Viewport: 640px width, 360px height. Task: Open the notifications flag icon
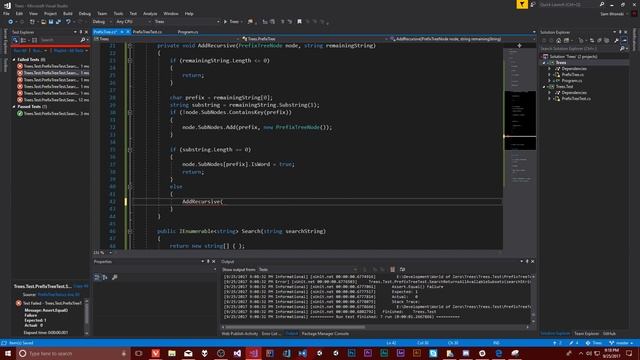coord(522,4)
